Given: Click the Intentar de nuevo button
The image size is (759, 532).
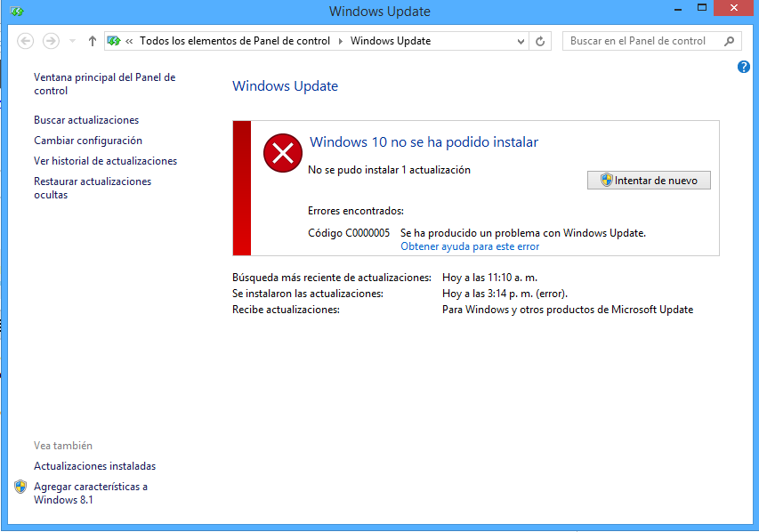Looking at the screenshot, I should point(649,180).
